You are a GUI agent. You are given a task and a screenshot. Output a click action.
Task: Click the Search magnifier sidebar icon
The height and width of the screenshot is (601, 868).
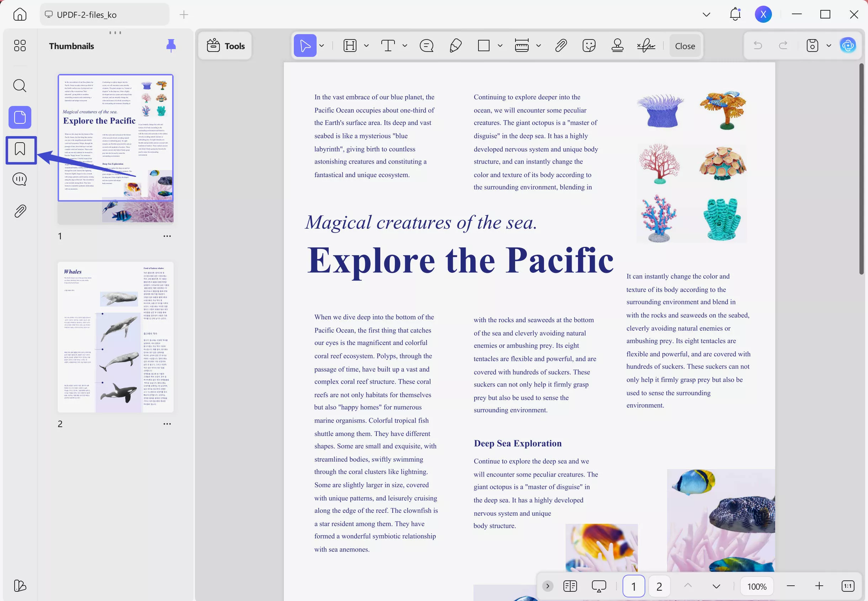[20, 86]
